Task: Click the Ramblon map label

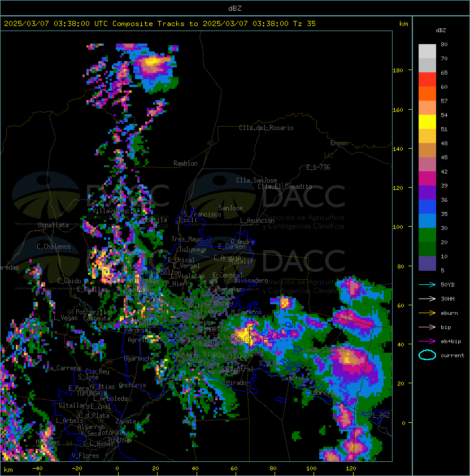Action: pyautogui.click(x=185, y=163)
